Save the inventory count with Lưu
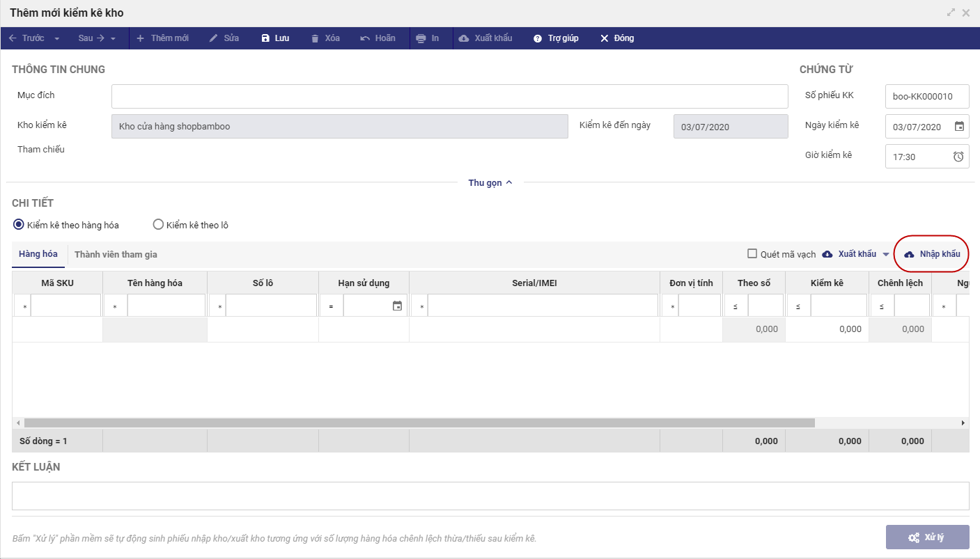The width and height of the screenshot is (980, 559). coord(275,38)
